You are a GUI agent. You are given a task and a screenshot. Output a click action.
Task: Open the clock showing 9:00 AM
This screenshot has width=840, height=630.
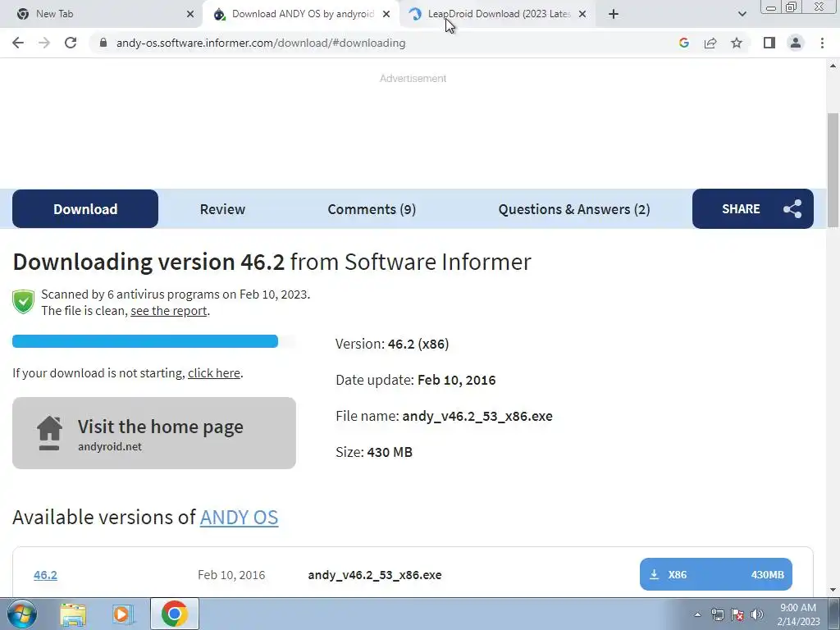798,614
